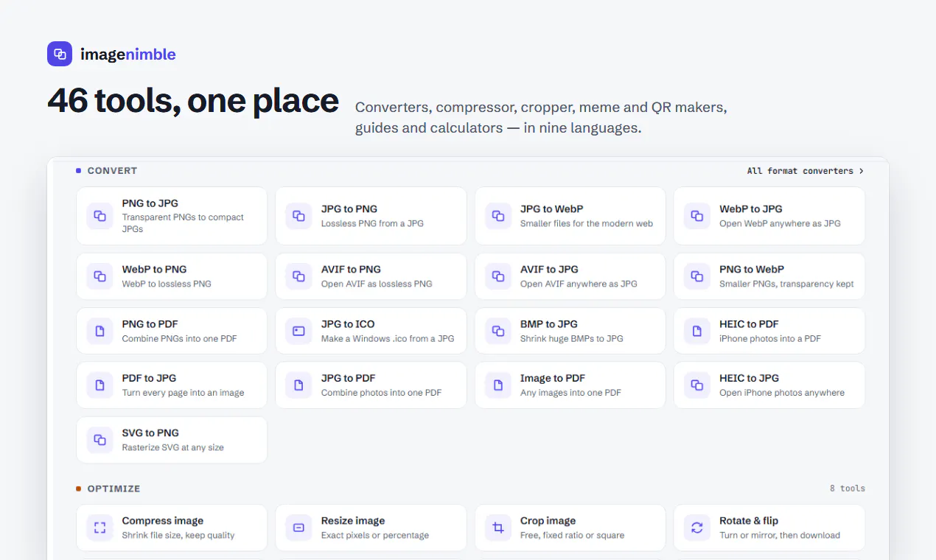Open the JPG to WebP tool title

pos(552,209)
